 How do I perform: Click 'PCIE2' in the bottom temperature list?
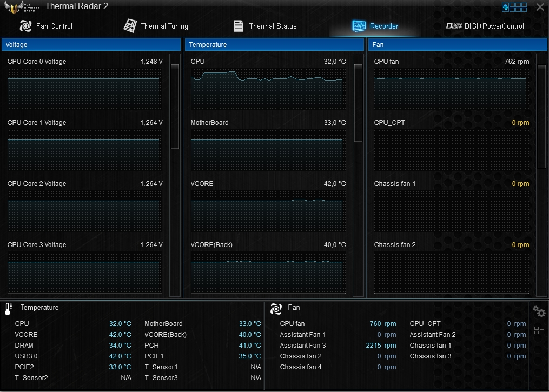24,367
